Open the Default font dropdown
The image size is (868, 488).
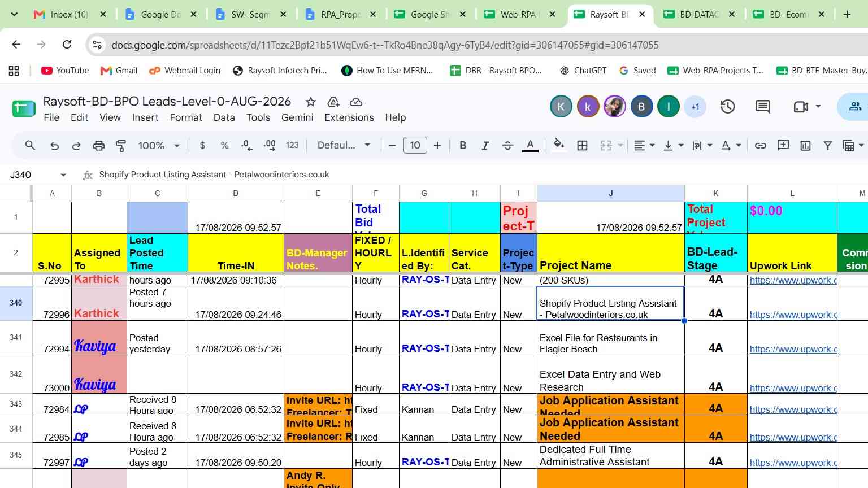pyautogui.click(x=344, y=146)
